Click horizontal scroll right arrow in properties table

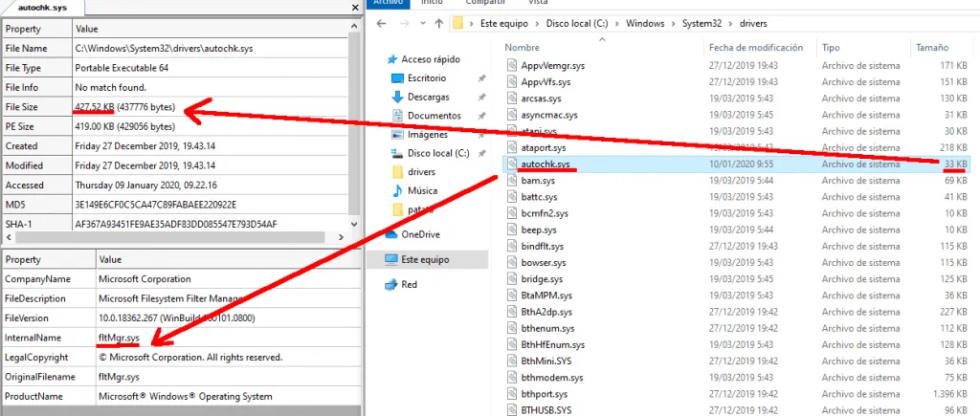tap(341, 237)
